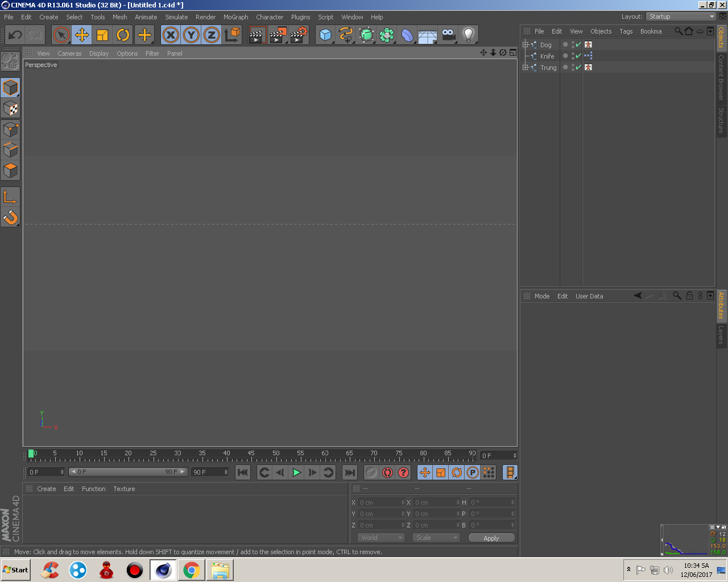Add a camera object
Viewport: 728px width, 582px height.
tap(448, 35)
